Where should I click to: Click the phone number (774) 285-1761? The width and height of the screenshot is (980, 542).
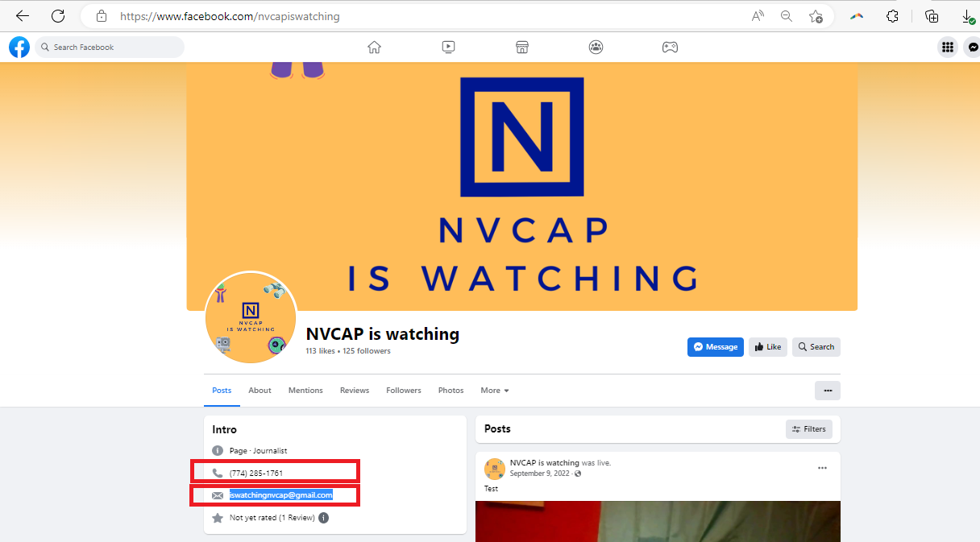pos(256,473)
